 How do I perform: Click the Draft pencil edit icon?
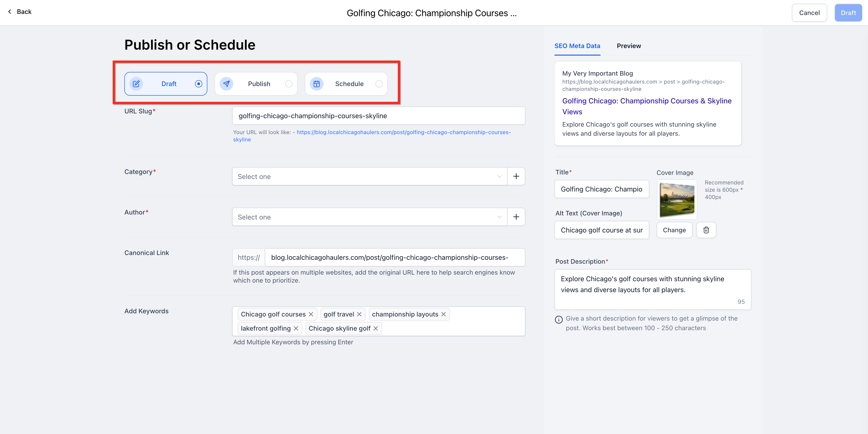(136, 84)
